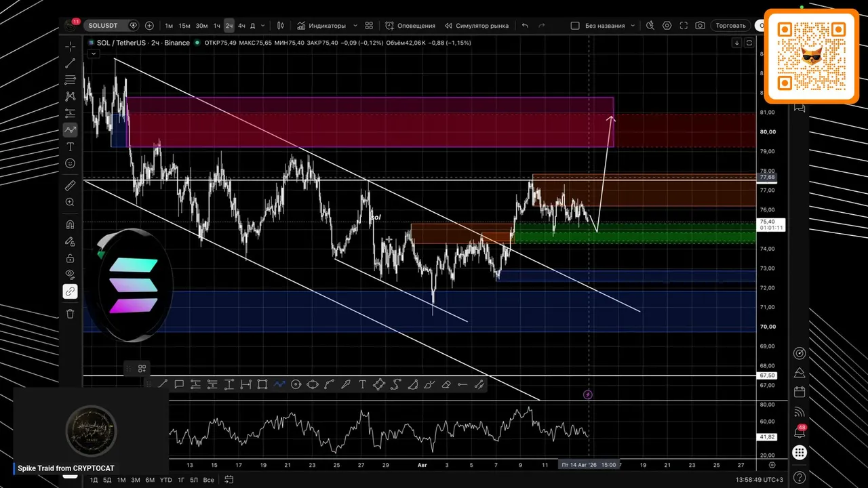The width and height of the screenshot is (868, 488).
Task: Select the 1М date range
Action: [121, 480]
